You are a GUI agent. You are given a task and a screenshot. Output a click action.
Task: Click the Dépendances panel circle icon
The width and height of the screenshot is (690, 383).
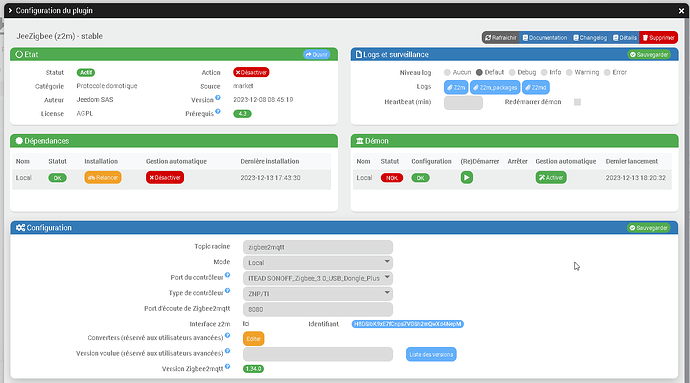[x=19, y=141]
